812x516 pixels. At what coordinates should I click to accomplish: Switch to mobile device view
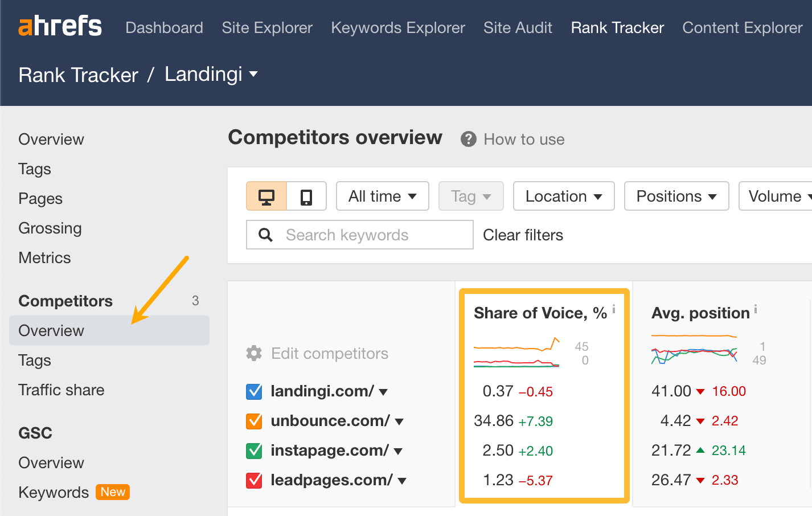(x=306, y=196)
